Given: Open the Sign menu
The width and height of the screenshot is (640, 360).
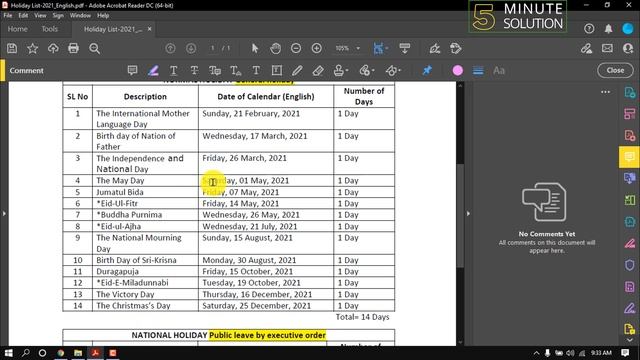Looking at the screenshot, I should [58, 16].
